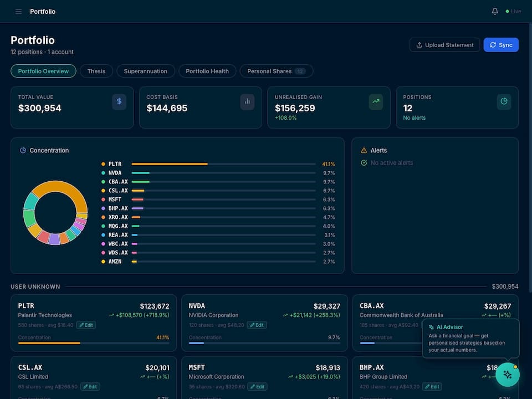This screenshot has height=399, width=532.
Task: Click the checkmark icon beside No active alerts
Action: point(364,162)
